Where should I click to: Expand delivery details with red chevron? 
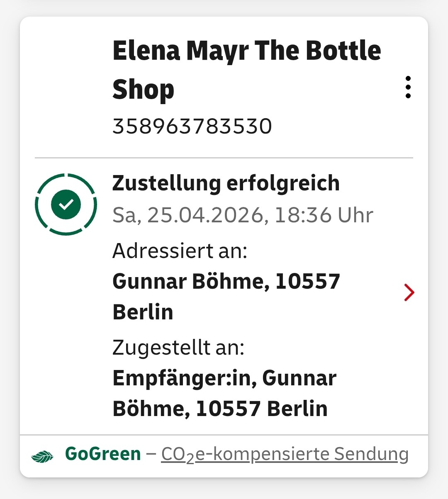click(409, 292)
